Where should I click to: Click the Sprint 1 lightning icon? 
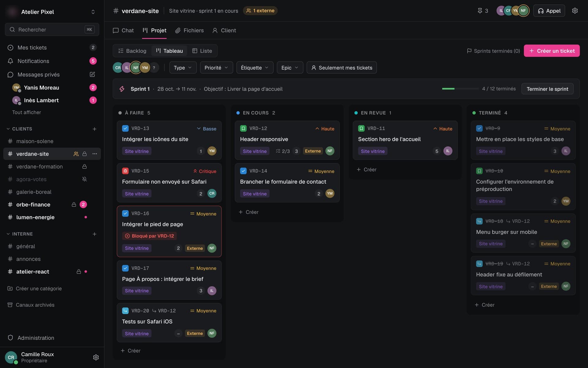click(122, 89)
